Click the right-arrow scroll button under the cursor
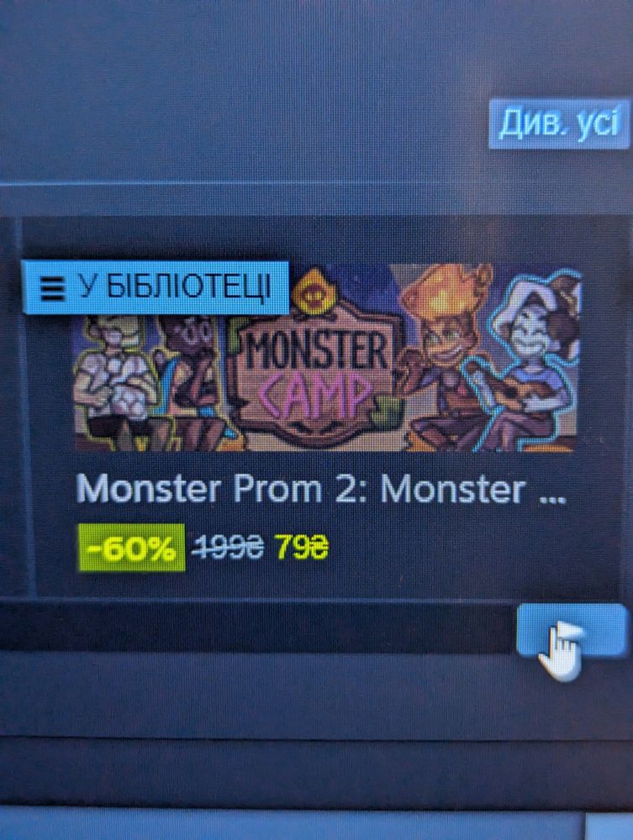This screenshot has height=840, width=633. pos(572,629)
